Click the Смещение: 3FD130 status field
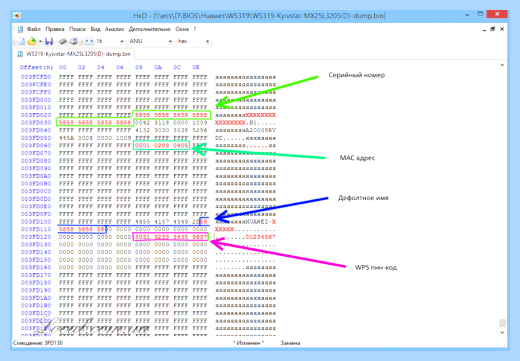This screenshot has height=361, width=520. coord(38,343)
